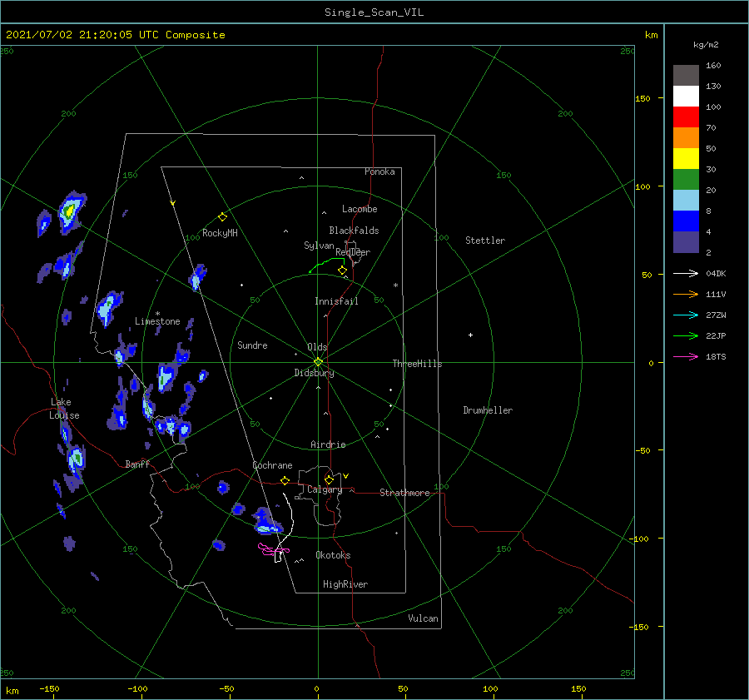Click the green 22JP arrow icon
Viewport: 749px width, 700px height.
686,336
